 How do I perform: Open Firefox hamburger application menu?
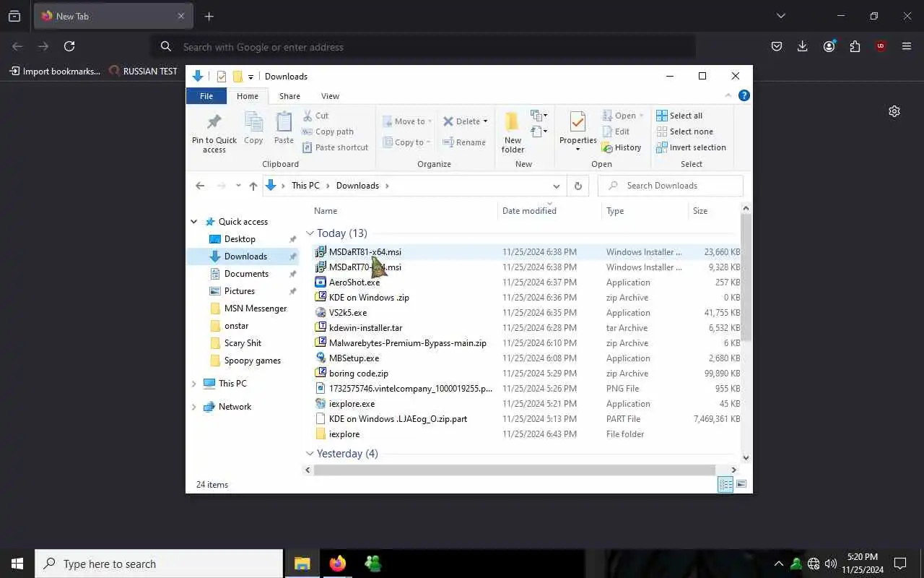coord(907,46)
